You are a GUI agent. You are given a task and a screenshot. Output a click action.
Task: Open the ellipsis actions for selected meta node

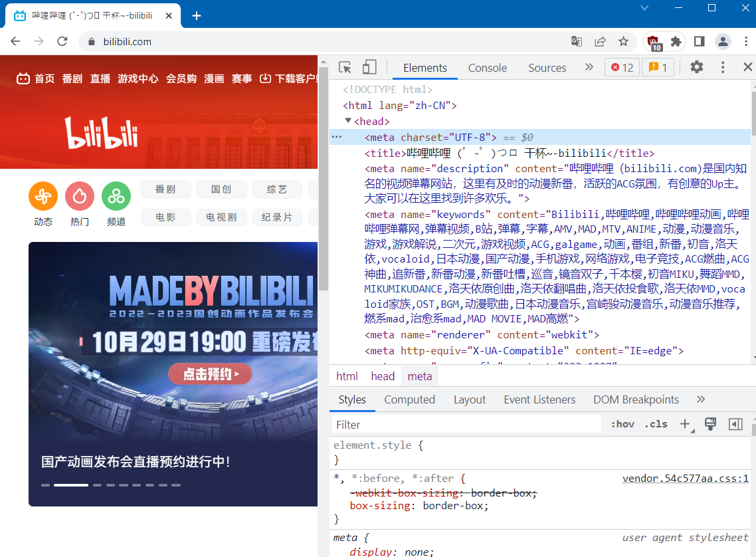coord(337,137)
